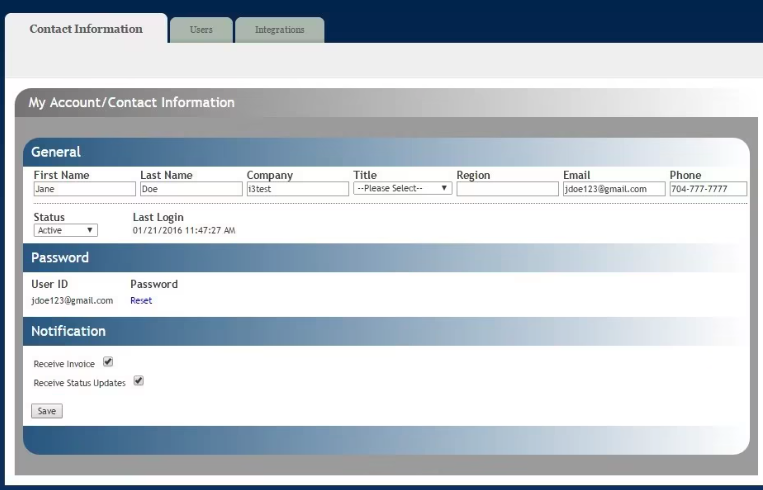Toggle the Receive Invoice checkbox
This screenshot has height=490, width=763.
[108, 362]
